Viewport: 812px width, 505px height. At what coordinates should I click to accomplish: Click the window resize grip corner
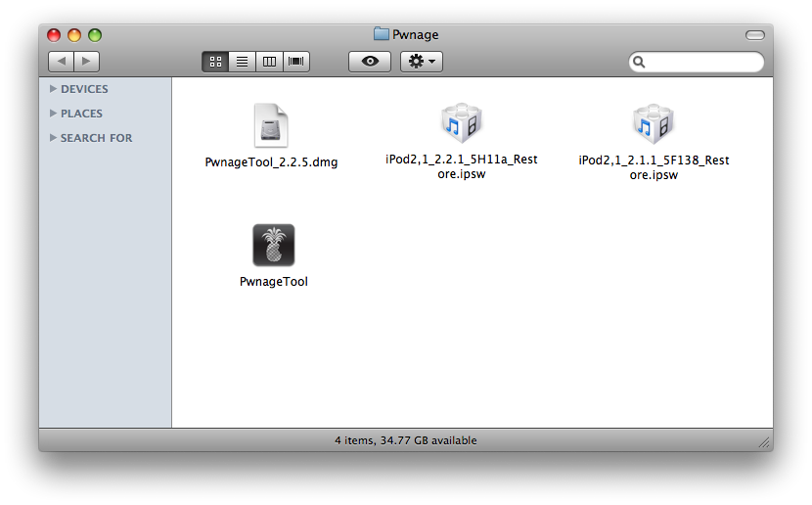pyautogui.click(x=764, y=442)
